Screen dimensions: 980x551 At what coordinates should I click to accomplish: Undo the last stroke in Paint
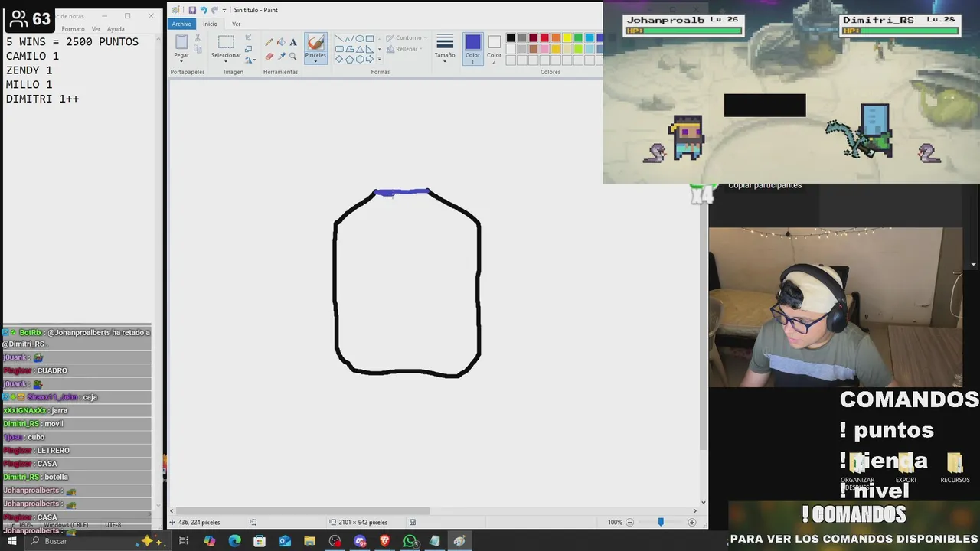pos(204,10)
